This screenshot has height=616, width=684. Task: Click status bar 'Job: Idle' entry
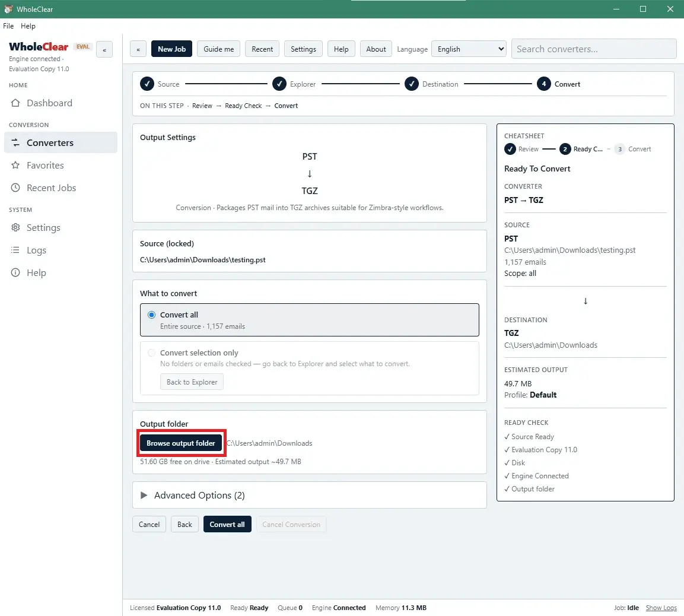[x=626, y=608]
